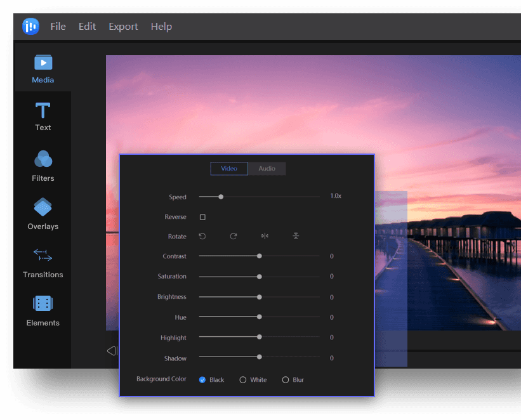Switch to the Audio tab
Image resolution: width=521 pixels, height=420 pixels.
[x=267, y=169]
